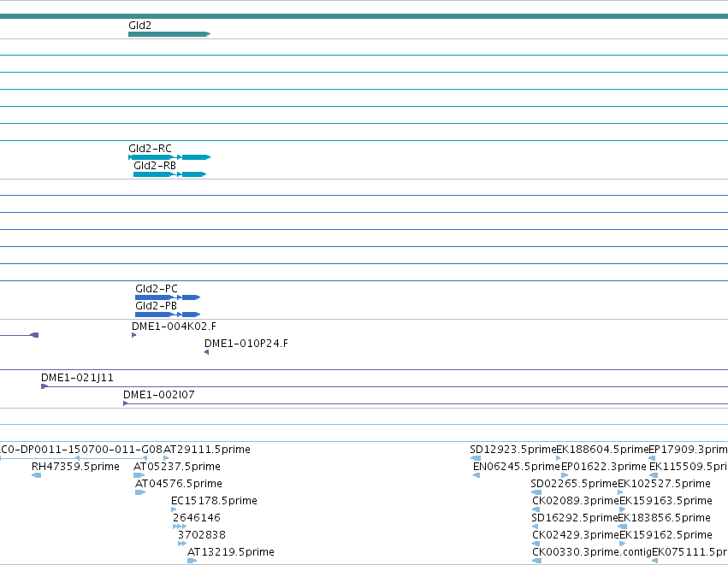
Task: Click the Gld2-PC protein feature
Action: 168,297
